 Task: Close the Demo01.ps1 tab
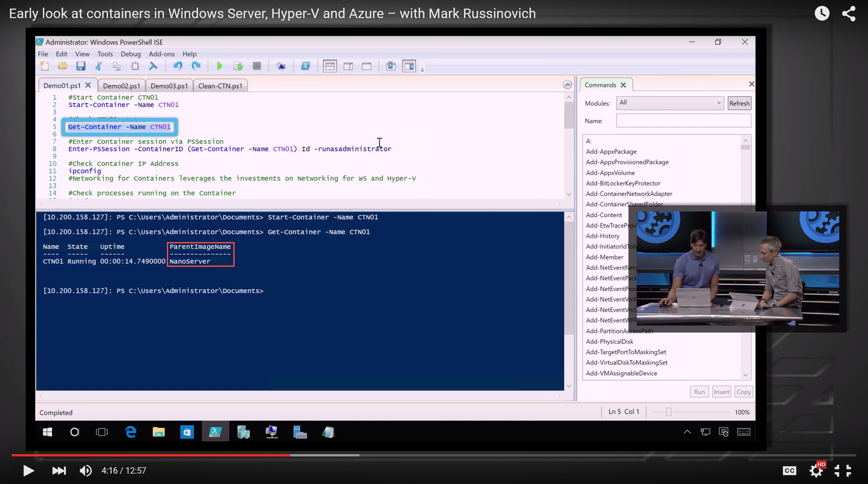coord(88,85)
